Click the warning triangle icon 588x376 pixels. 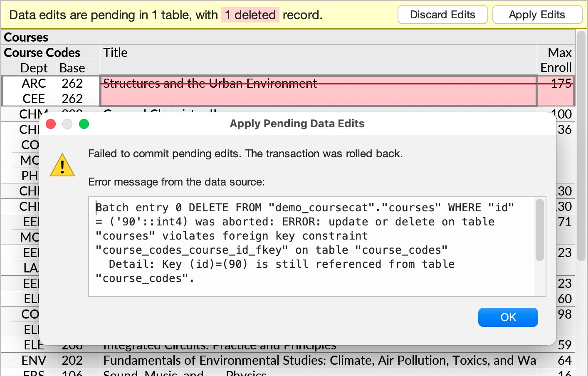pos(62,165)
